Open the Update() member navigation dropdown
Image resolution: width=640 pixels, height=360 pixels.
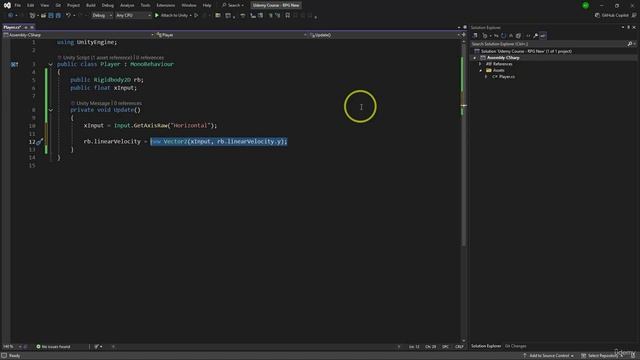tap(384, 35)
